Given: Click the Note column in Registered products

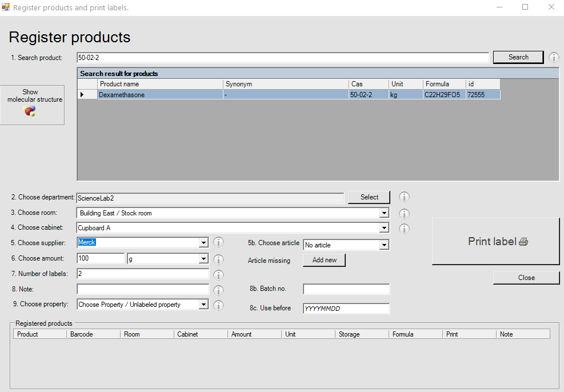Looking at the screenshot, I should 523,334.
